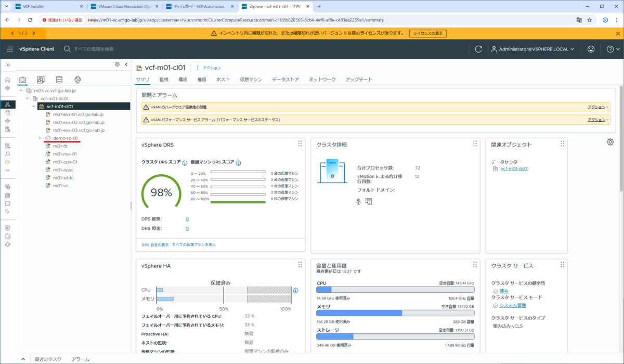Open Administration icon in the sidebar
The image size is (624, 364).
tap(8, 187)
